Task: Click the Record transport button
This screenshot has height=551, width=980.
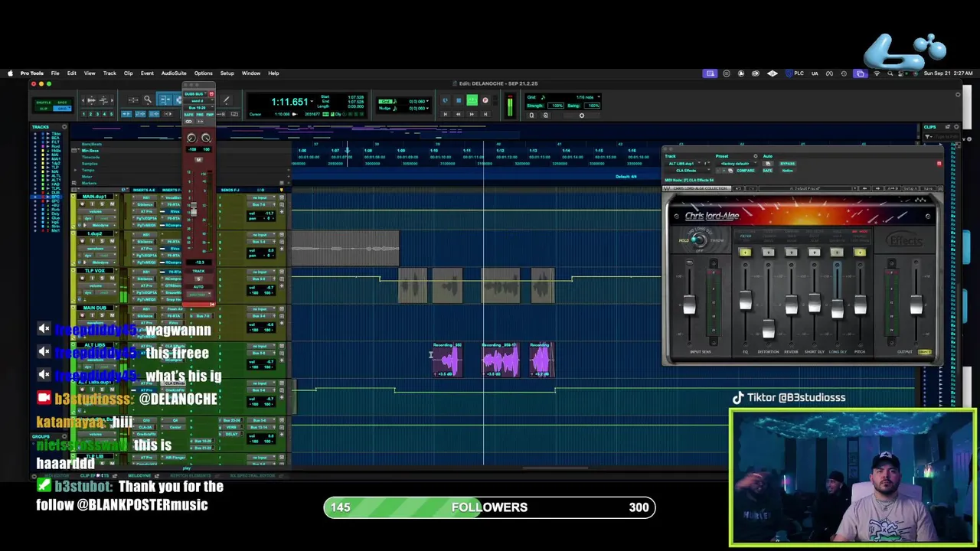Action: point(485,100)
